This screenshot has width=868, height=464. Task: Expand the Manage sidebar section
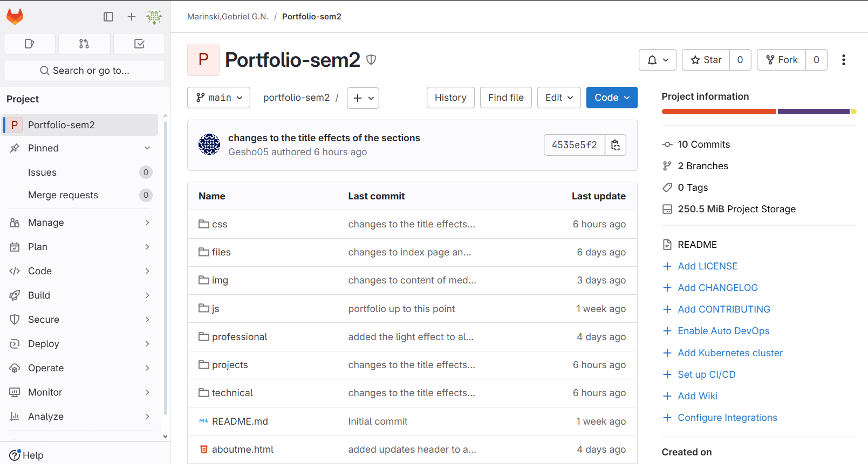pyautogui.click(x=79, y=223)
